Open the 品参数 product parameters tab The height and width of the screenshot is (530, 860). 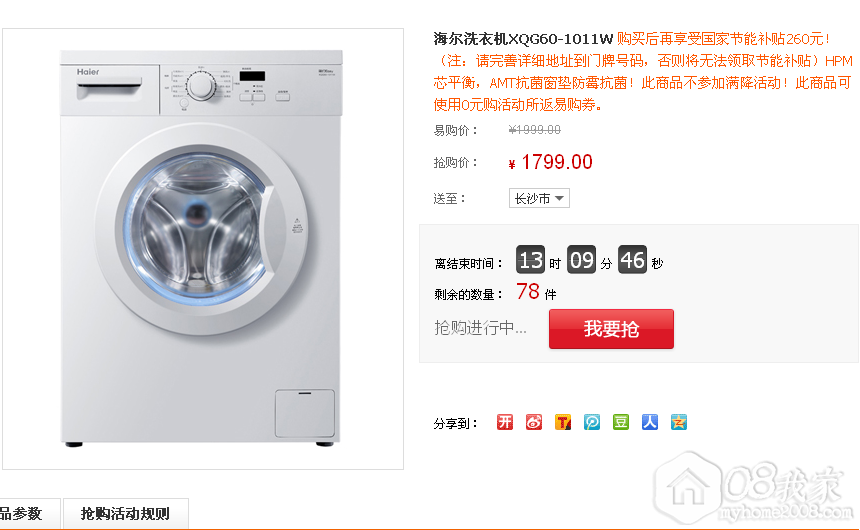coord(25,514)
